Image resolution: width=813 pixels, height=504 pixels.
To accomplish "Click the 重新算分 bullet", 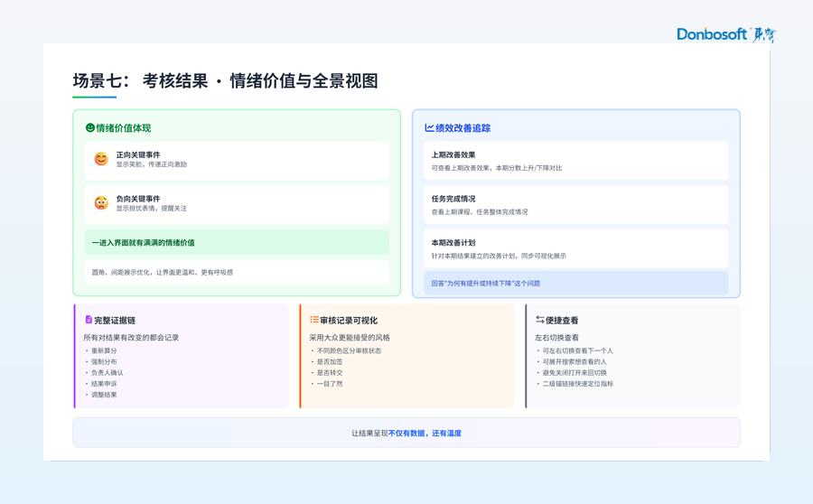I will [104, 350].
